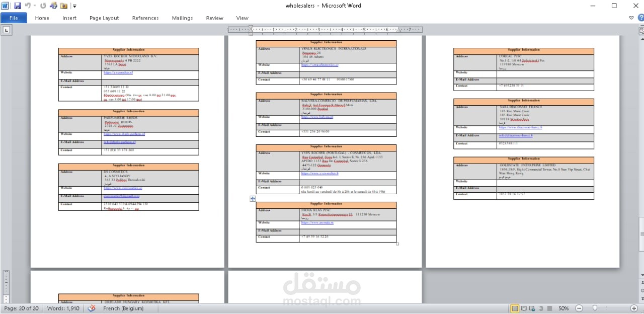This screenshot has height=314, width=644.
Task: Click the table move handle icon
Action: (253, 199)
